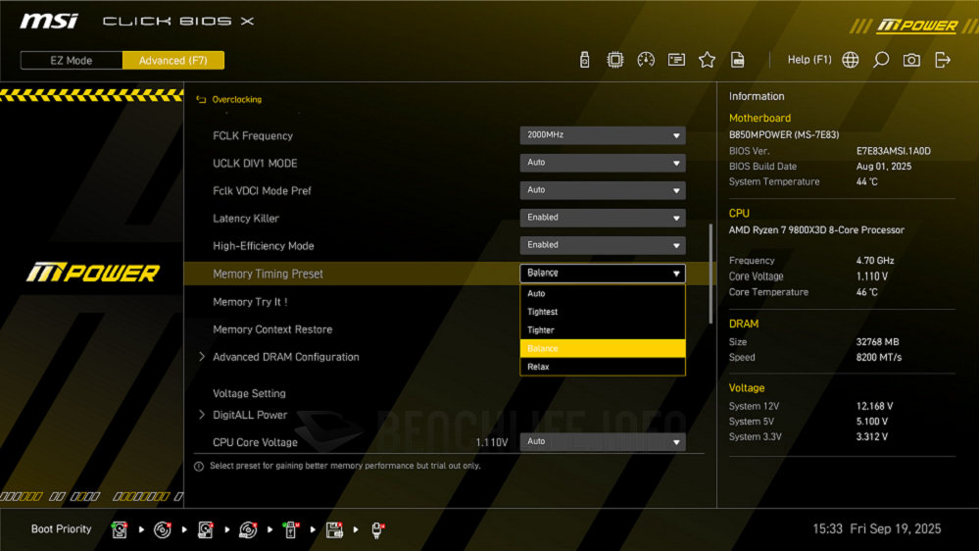Viewport: 980px width, 551px height.
Task: Select first hard disk boot device icon
Action: pos(120,529)
